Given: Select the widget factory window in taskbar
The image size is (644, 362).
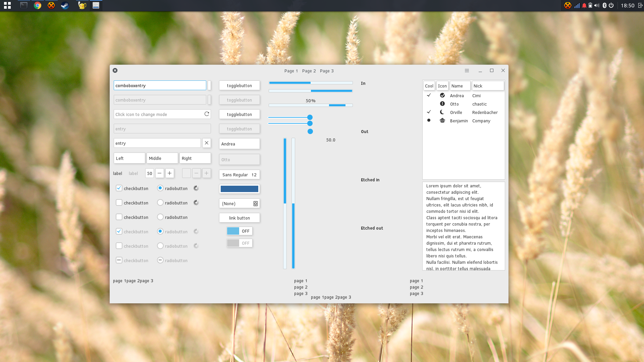Looking at the screenshot, I should 96,5.
